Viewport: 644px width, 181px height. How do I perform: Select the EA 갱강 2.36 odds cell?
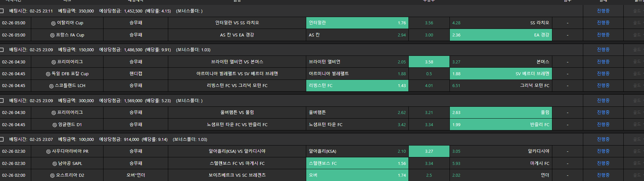pos(500,35)
